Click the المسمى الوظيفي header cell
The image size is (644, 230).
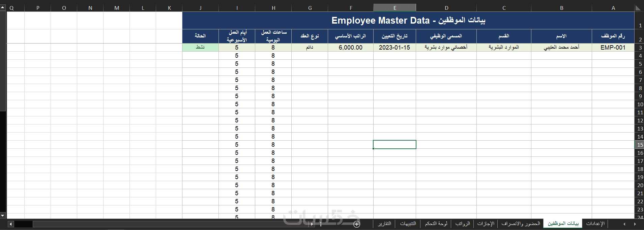point(446,36)
